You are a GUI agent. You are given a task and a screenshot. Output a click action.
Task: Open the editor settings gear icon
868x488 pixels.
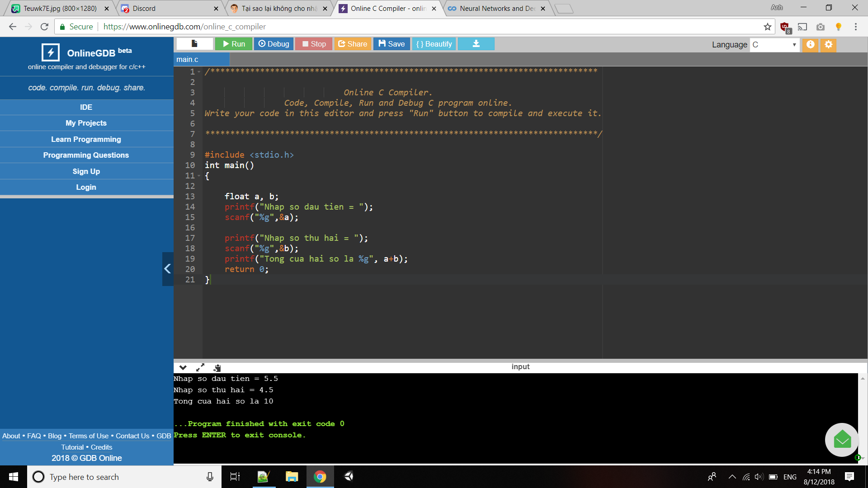pos(828,44)
